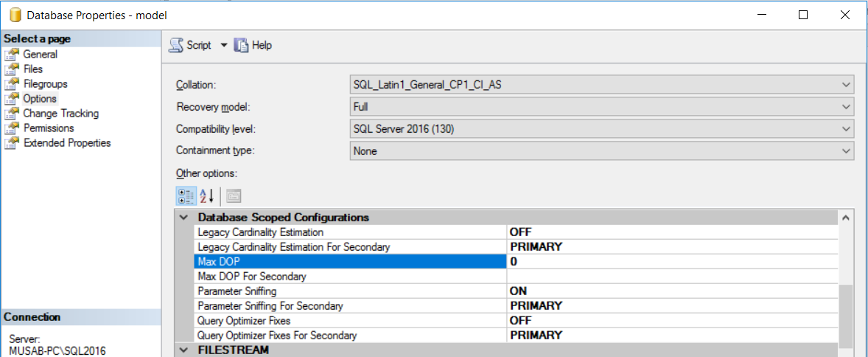Click the Help icon button

tap(242, 46)
